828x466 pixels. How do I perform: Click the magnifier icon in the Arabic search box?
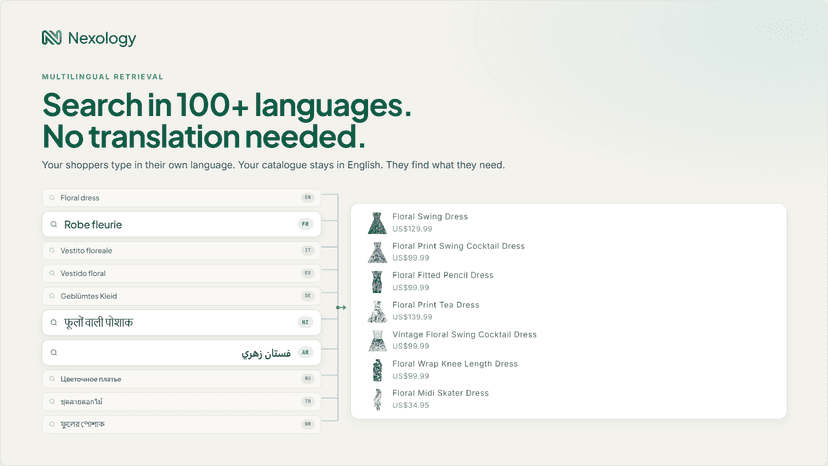[x=53, y=352]
